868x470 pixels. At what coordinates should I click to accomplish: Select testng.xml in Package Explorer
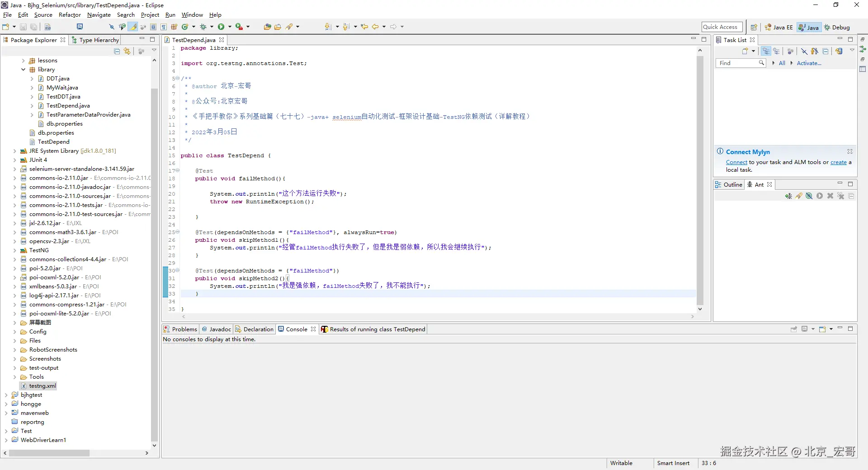(x=38, y=386)
